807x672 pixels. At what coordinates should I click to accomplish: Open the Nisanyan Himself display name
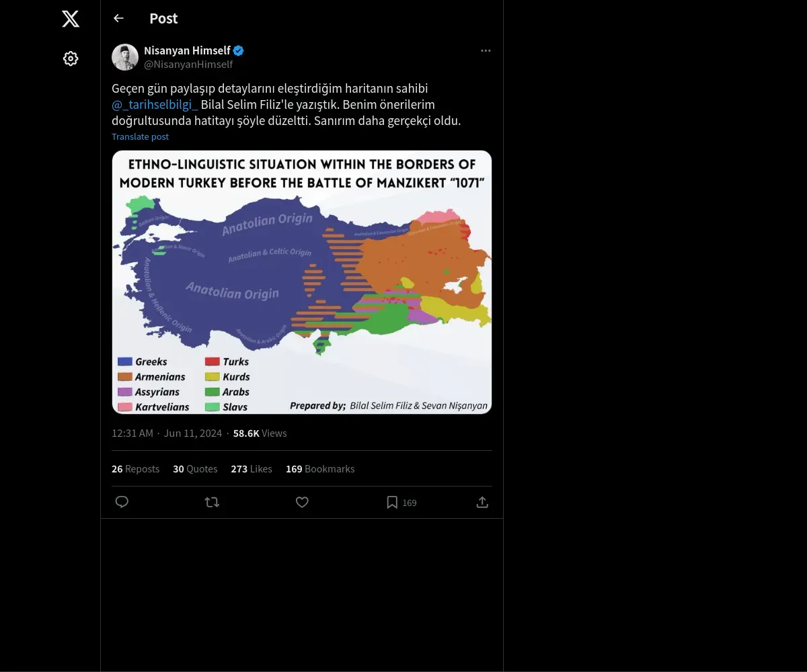tap(187, 50)
